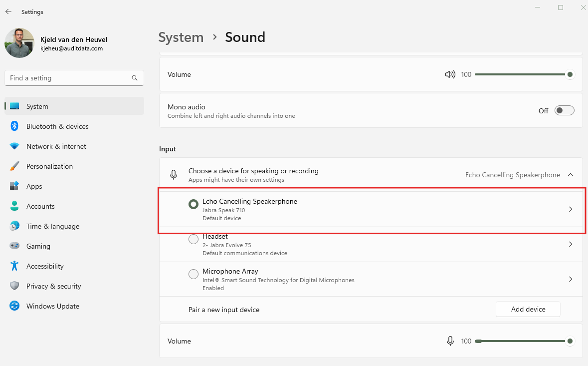The height and width of the screenshot is (366, 588).
Task: Click the Find a setting search box
Action: [x=74, y=78]
